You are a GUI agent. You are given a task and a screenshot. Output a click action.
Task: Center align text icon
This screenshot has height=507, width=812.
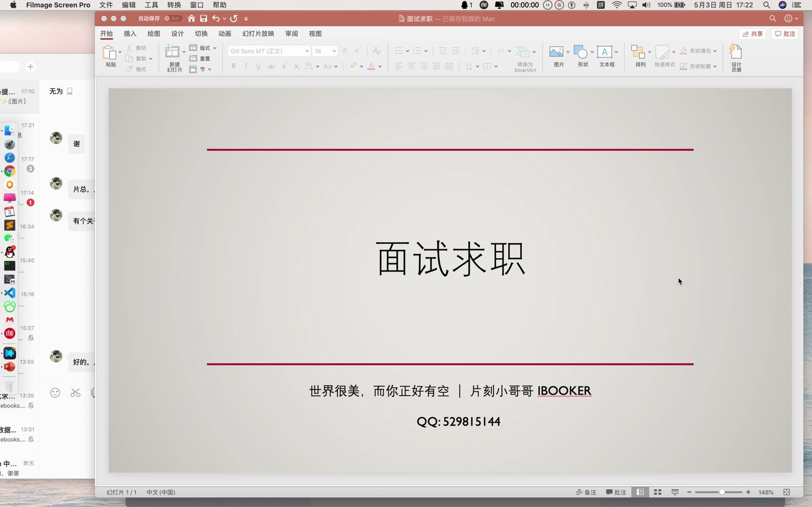411,66
